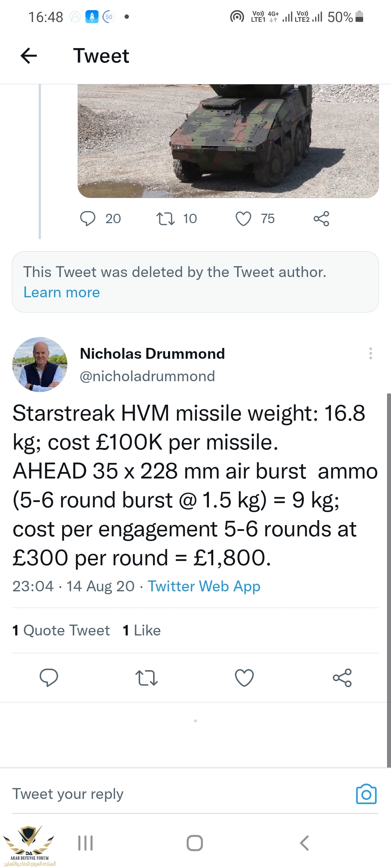391x868 pixels.
Task: Open Nicholas Drummond's profile picture
Action: point(40,365)
